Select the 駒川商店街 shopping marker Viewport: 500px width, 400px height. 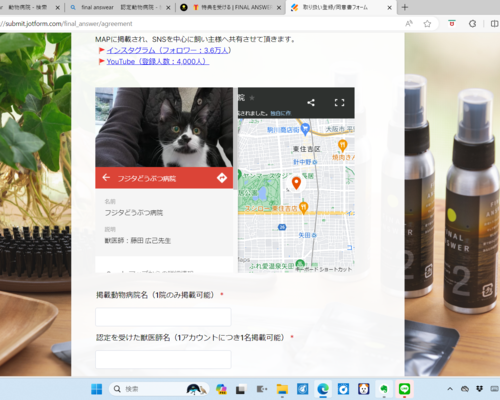click(305, 129)
